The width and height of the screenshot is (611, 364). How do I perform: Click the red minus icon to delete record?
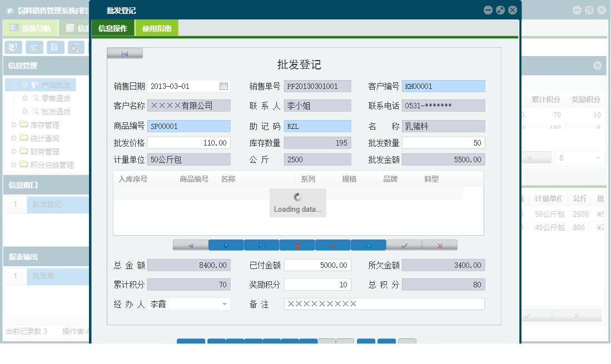point(332,245)
